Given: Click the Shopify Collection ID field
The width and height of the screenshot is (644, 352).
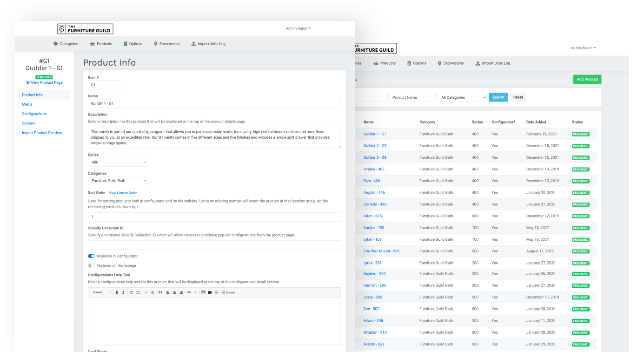Looking at the screenshot, I should 214,245.
